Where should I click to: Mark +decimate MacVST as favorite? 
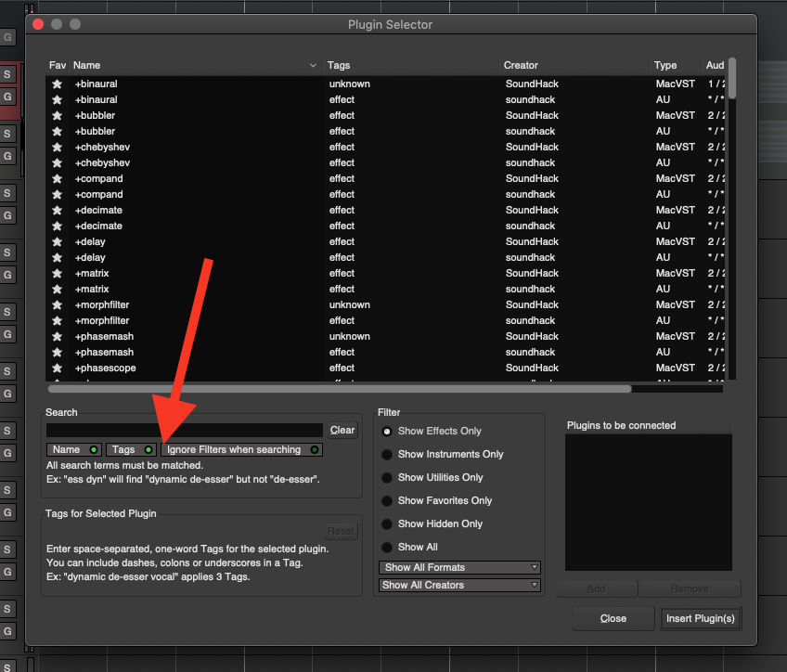pyautogui.click(x=57, y=210)
